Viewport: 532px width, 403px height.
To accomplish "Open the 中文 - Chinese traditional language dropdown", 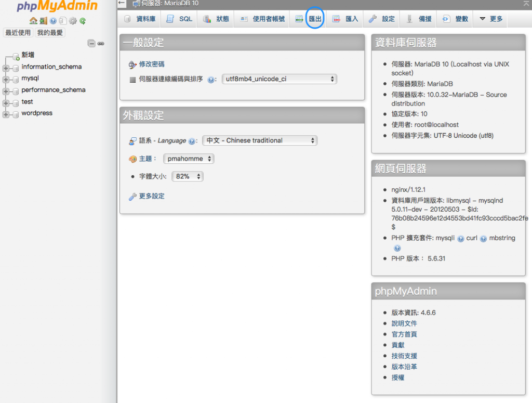I will [x=260, y=140].
